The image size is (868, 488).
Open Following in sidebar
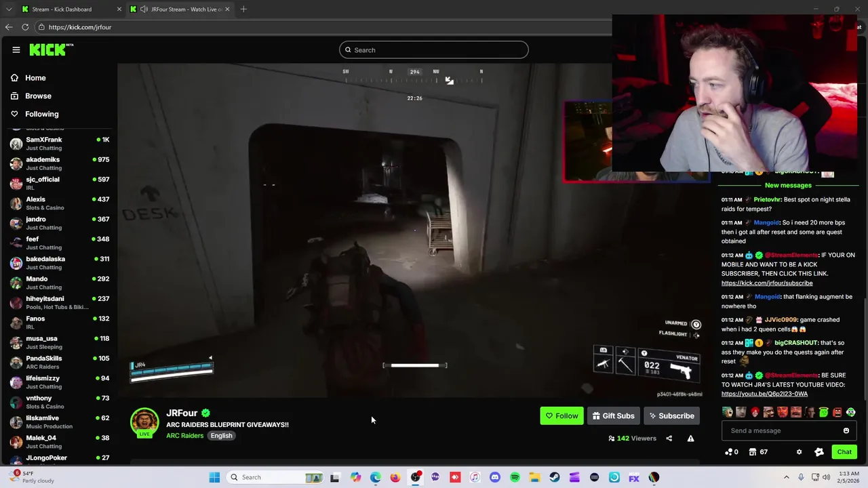[41, 115]
